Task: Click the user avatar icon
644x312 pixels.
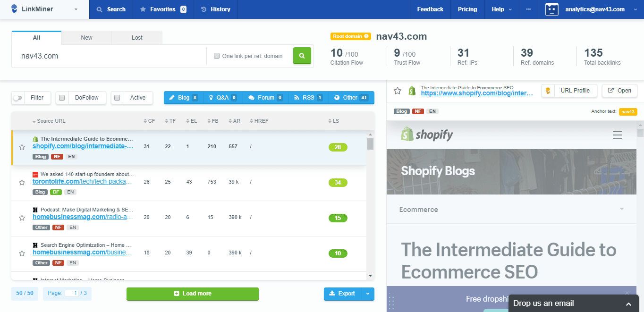Action: click(552, 9)
